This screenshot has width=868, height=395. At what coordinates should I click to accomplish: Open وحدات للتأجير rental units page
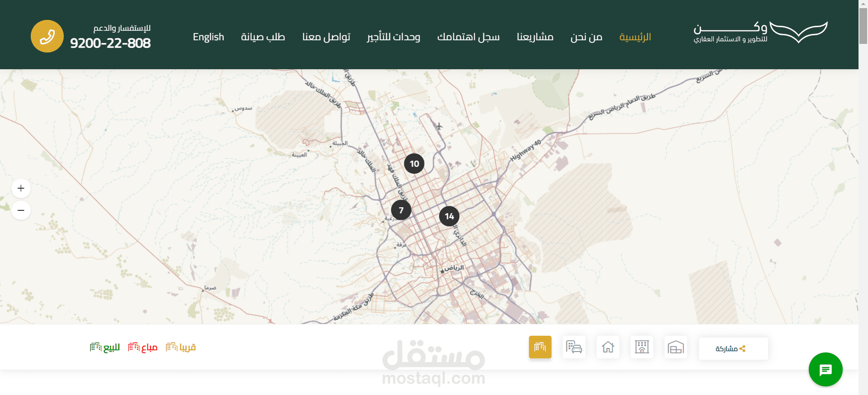click(x=394, y=37)
